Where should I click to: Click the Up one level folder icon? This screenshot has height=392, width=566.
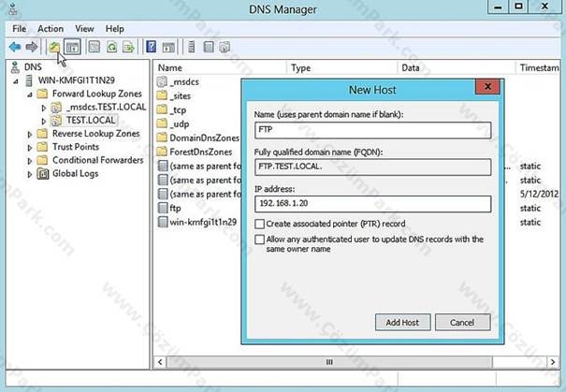click(x=55, y=47)
